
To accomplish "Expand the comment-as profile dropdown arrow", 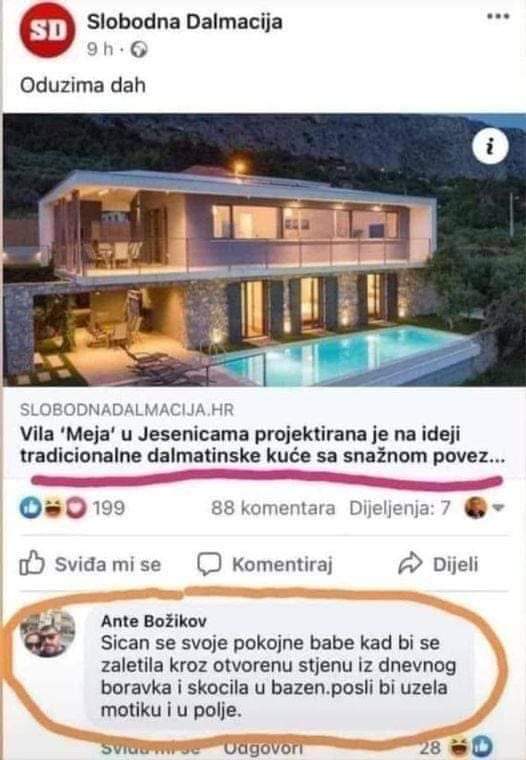I will pos(498,508).
